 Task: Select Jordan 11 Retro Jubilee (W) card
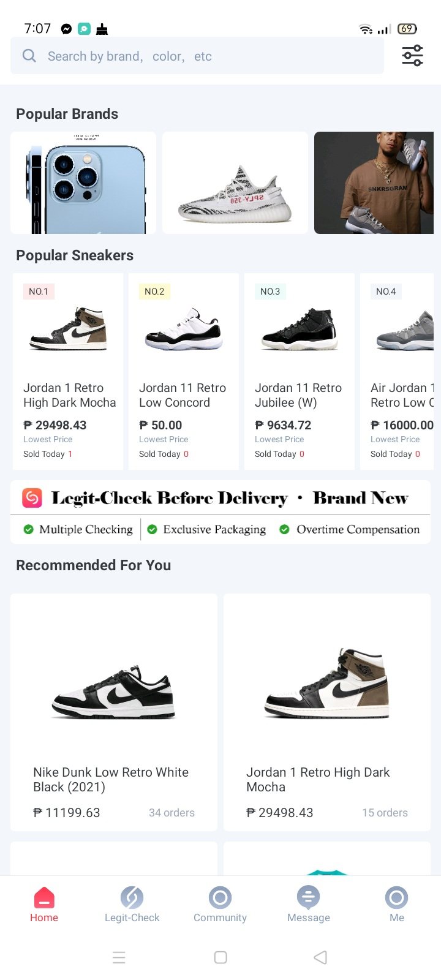pos(300,371)
